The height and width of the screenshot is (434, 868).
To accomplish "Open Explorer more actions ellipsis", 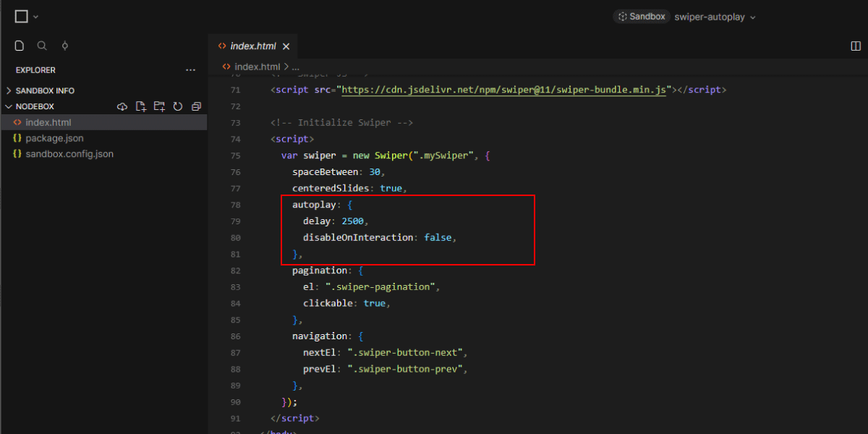I will click(x=191, y=70).
